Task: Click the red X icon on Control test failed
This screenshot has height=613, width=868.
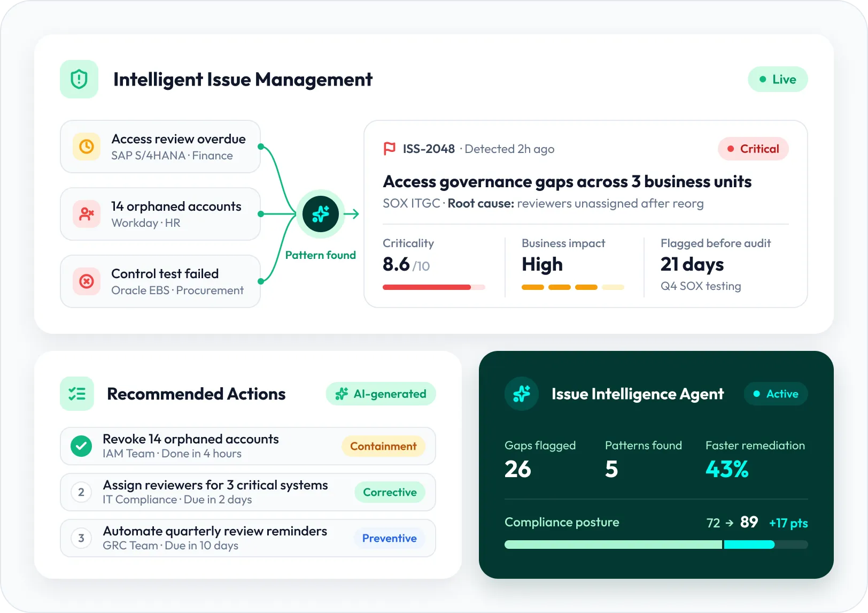Action: point(87,281)
